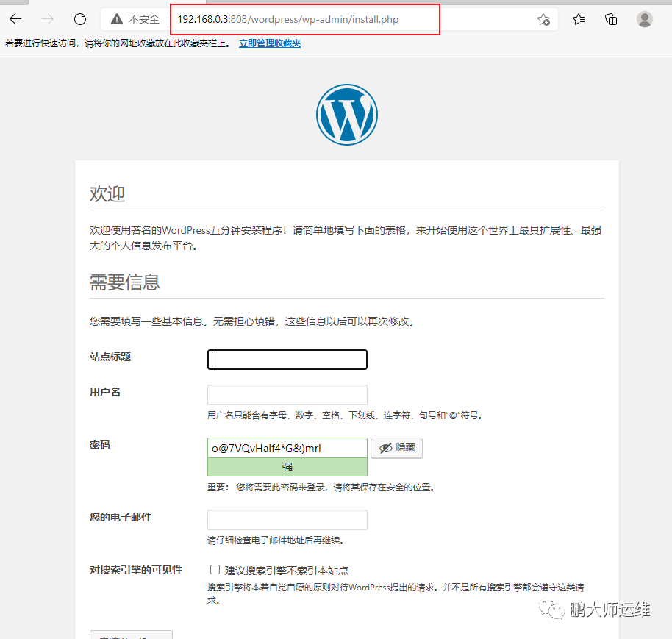Open the user profile avatar icon
Screen dimensions: 672x639
pos(645,19)
